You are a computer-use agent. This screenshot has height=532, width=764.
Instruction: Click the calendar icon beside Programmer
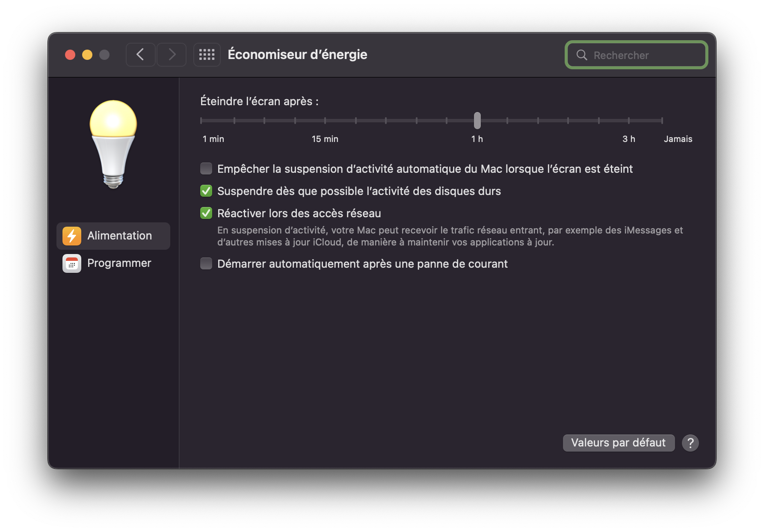71,263
